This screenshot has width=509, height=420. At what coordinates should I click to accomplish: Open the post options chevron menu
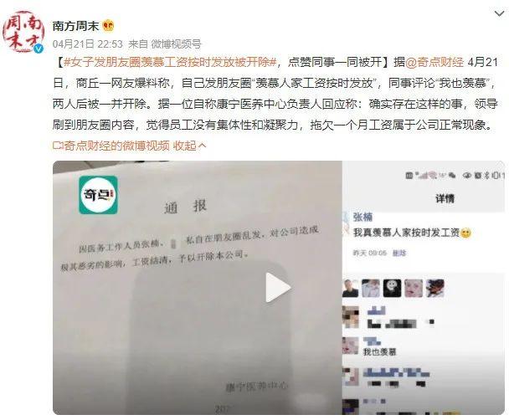[x=499, y=13]
